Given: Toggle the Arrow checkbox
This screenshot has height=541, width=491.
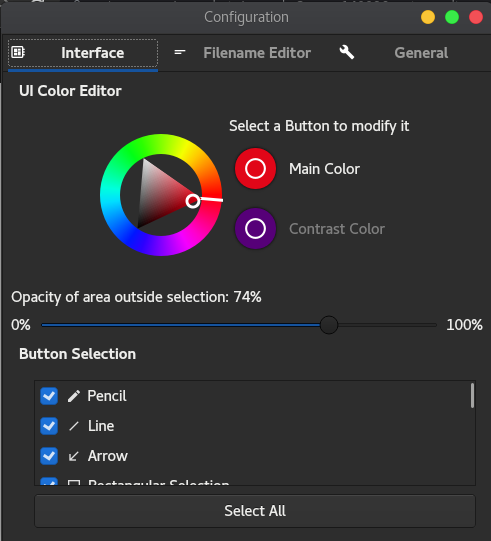Looking at the screenshot, I should [x=49, y=456].
